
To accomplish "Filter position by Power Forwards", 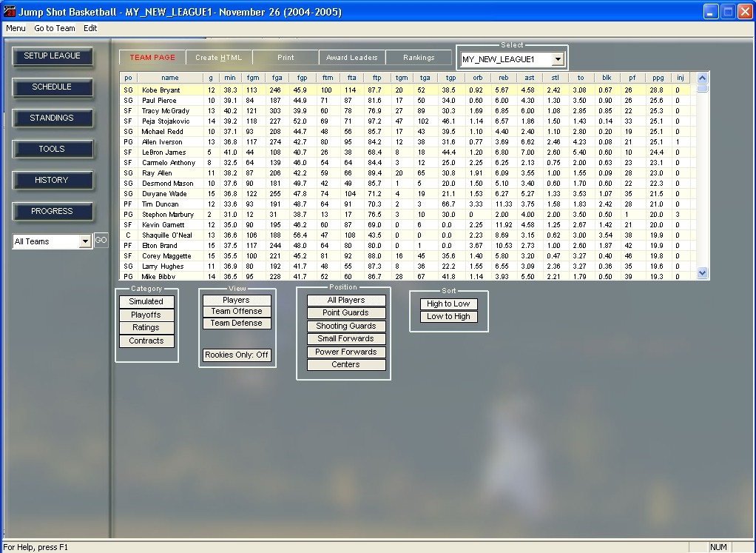I will [346, 352].
